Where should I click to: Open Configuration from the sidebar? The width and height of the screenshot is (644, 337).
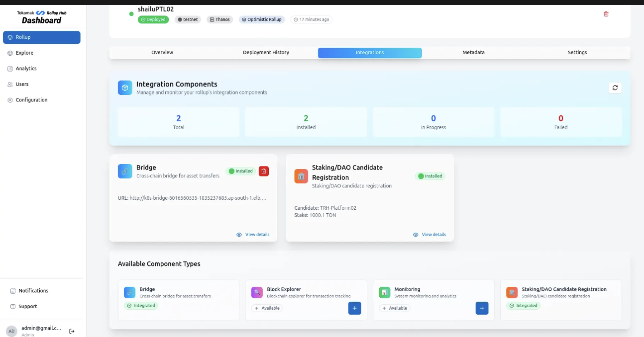(x=31, y=100)
